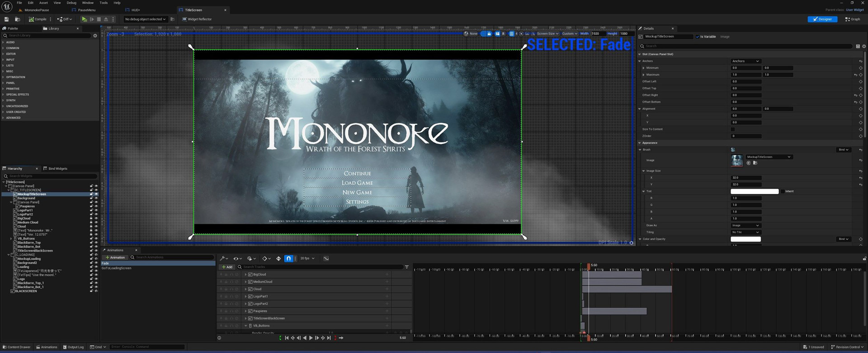Open the sequencer curve editor
This screenshot has width=868, height=353.
tap(326, 259)
